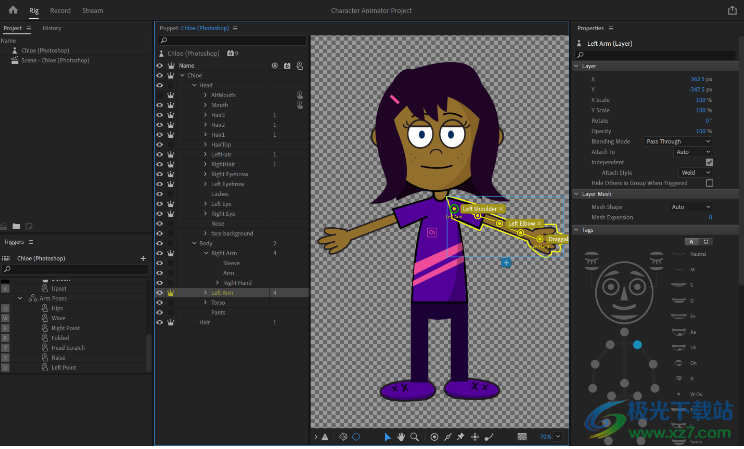The height and width of the screenshot is (449, 744).
Task: Collapse the Layer Mesh section
Action: (x=577, y=194)
